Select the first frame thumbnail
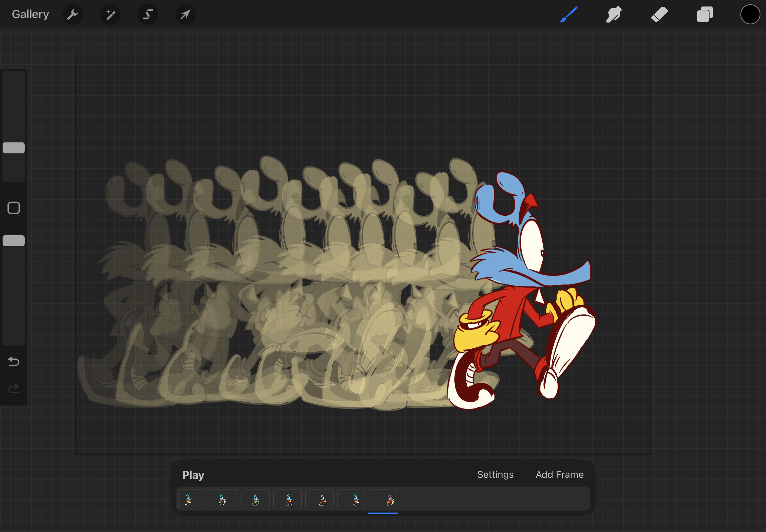766x532 pixels. pyautogui.click(x=192, y=499)
